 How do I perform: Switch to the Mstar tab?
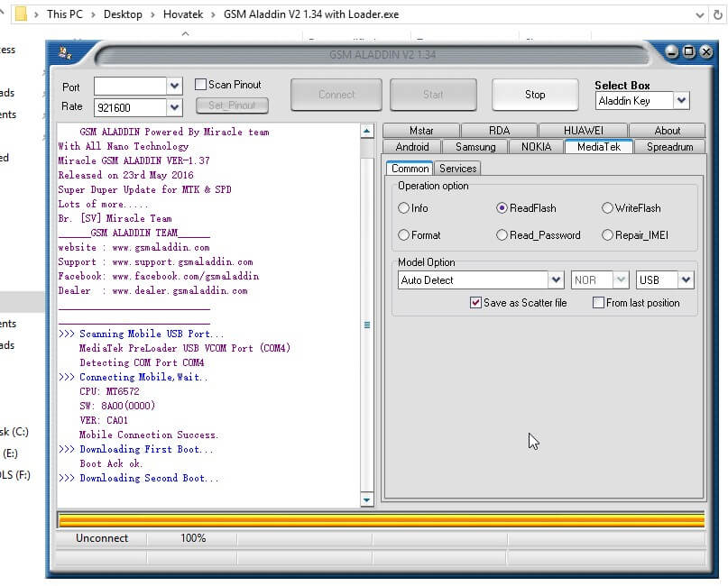click(421, 131)
